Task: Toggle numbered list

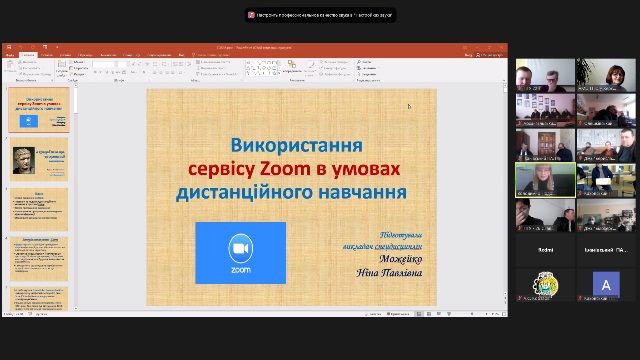Action: point(164,64)
